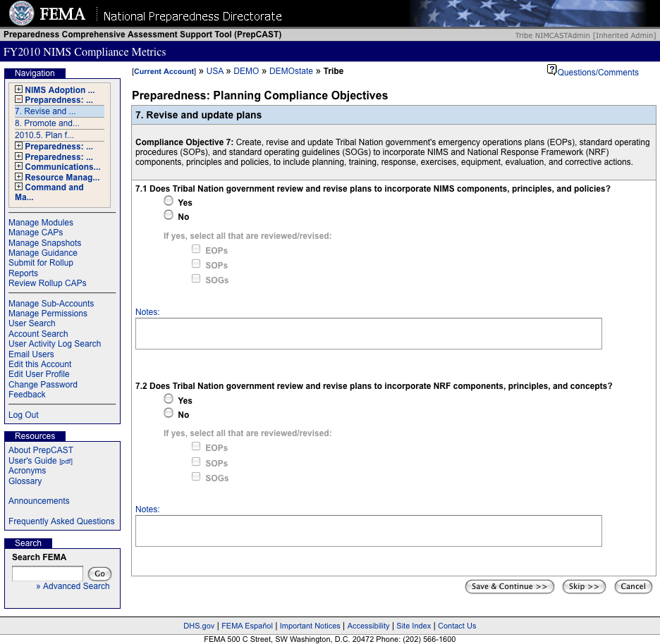
Task: Select Yes for question 7.1
Action: [x=169, y=201]
